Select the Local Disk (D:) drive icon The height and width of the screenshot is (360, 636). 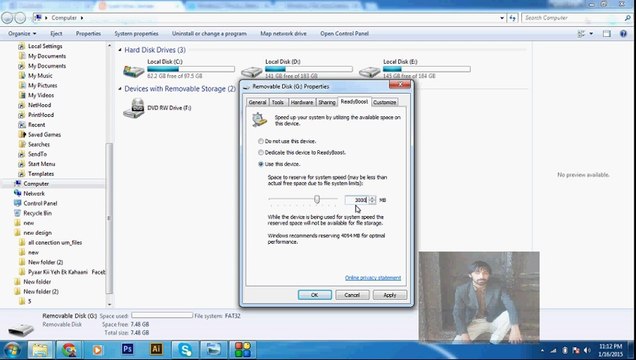[251, 71]
